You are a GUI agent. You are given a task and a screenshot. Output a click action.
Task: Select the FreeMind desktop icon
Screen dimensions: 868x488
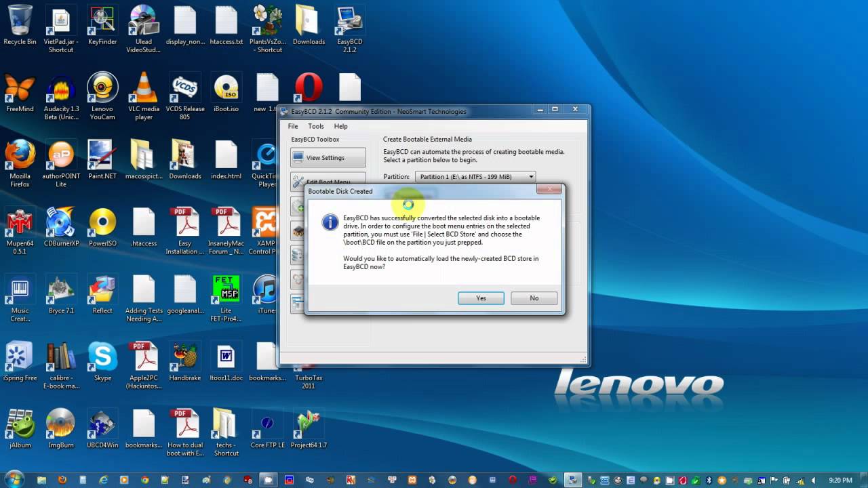(x=20, y=93)
